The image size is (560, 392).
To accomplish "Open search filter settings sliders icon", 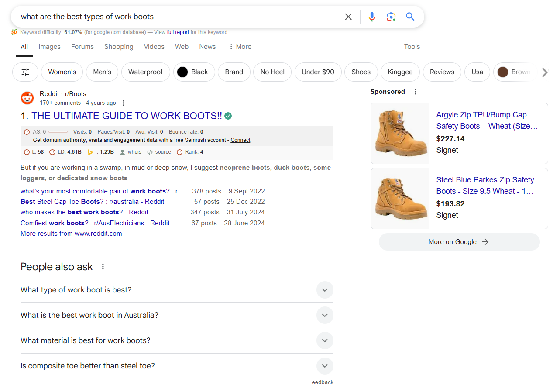I will [x=25, y=72].
